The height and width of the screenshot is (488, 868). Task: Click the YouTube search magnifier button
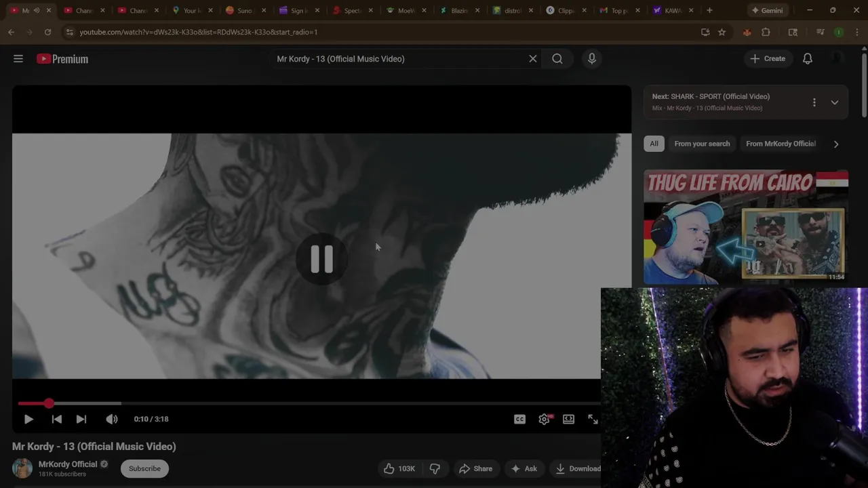point(557,59)
